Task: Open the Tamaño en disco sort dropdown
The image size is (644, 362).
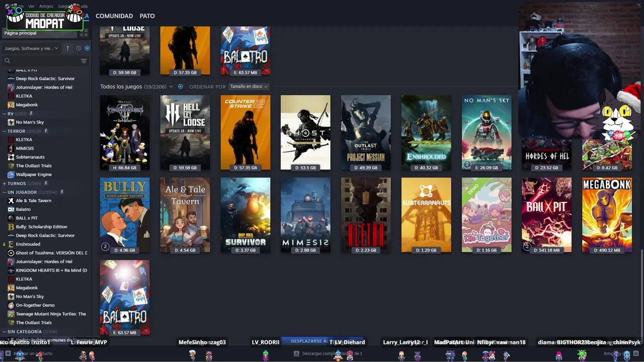Action: pos(249,86)
